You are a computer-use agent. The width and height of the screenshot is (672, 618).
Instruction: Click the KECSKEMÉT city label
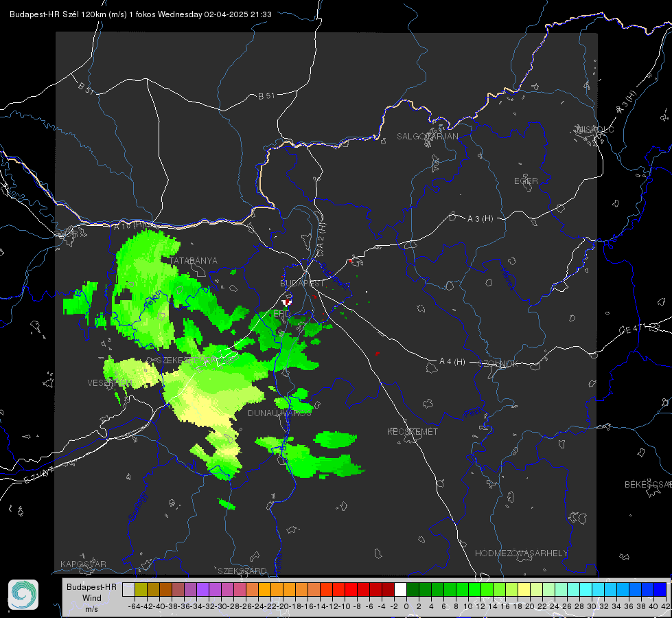click(x=413, y=431)
